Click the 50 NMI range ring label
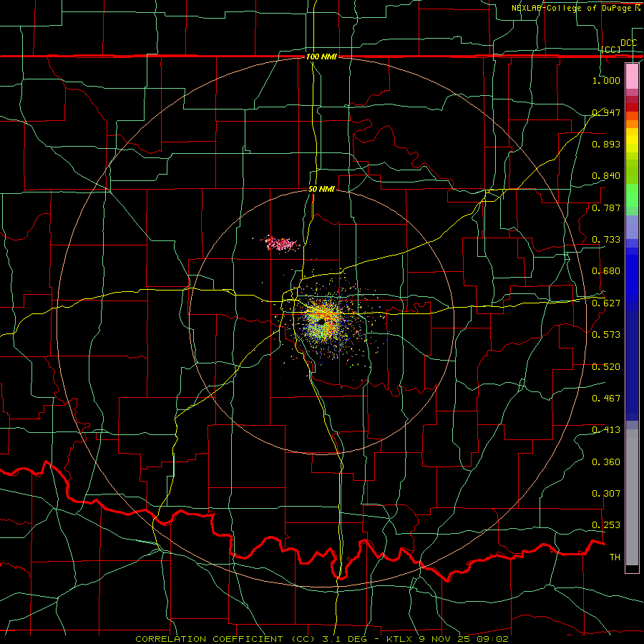644x644 pixels. point(321,189)
